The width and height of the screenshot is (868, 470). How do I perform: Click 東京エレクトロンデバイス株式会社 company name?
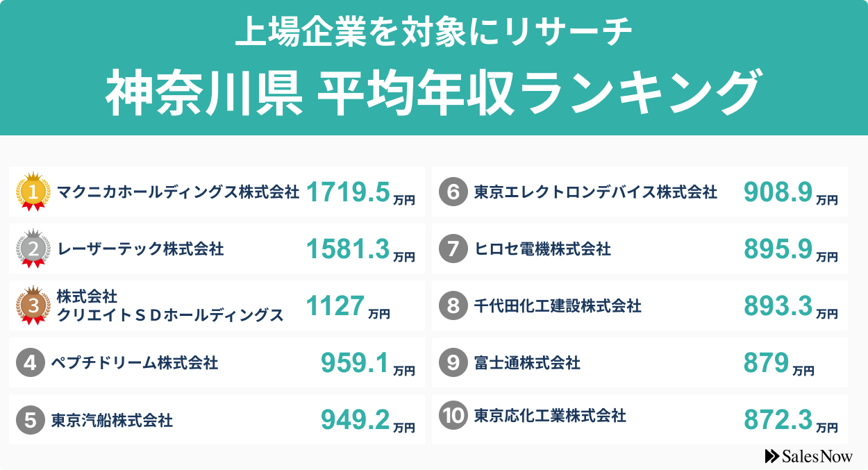click(595, 192)
